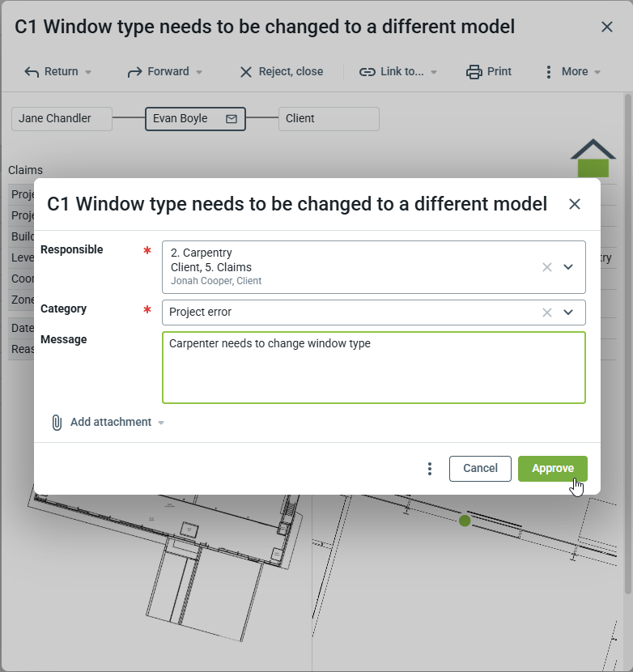Close the approval dialog with X
Image resolution: width=633 pixels, height=672 pixels.
575,204
